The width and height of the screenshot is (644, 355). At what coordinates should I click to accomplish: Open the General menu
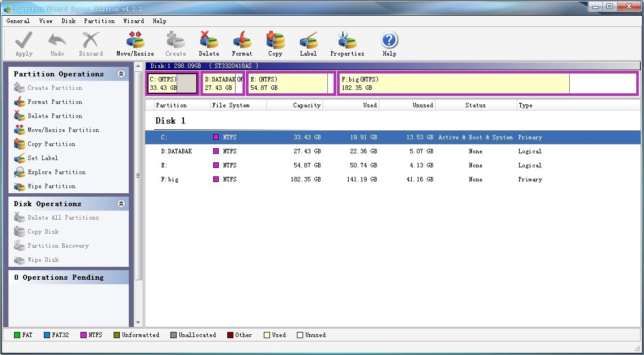click(18, 21)
